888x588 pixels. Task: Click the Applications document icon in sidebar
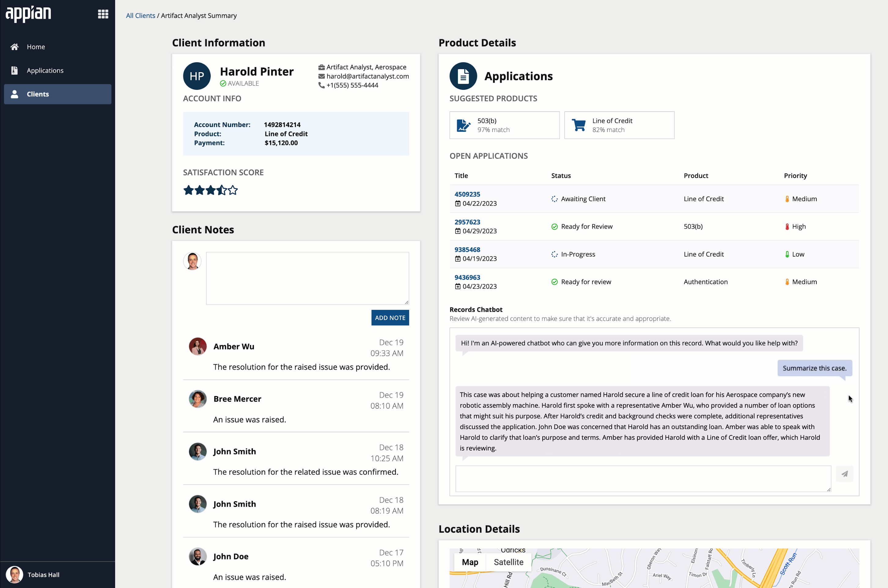(x=14, y=71)
